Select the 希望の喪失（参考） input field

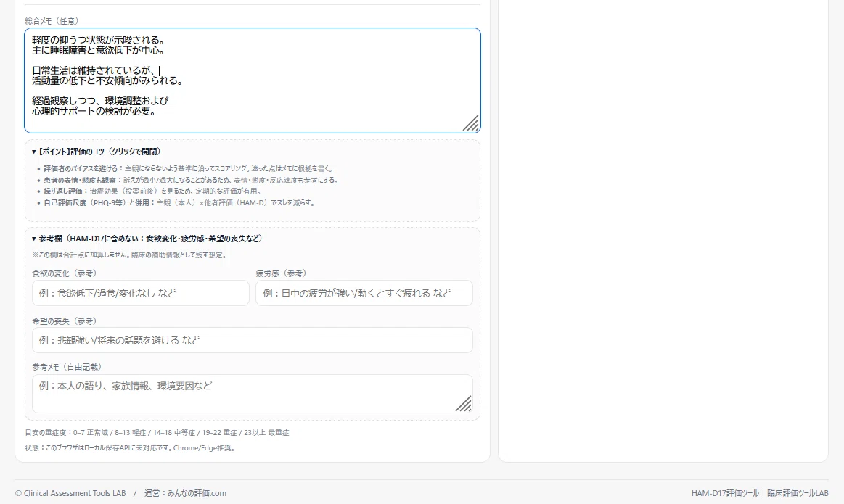point(253,341)
